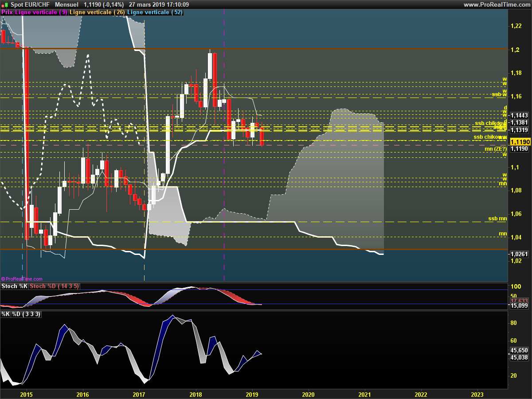Screen dimensions: 532x399
Task: Click the 17,633 stochastic value tag
Action: point(519,301)
